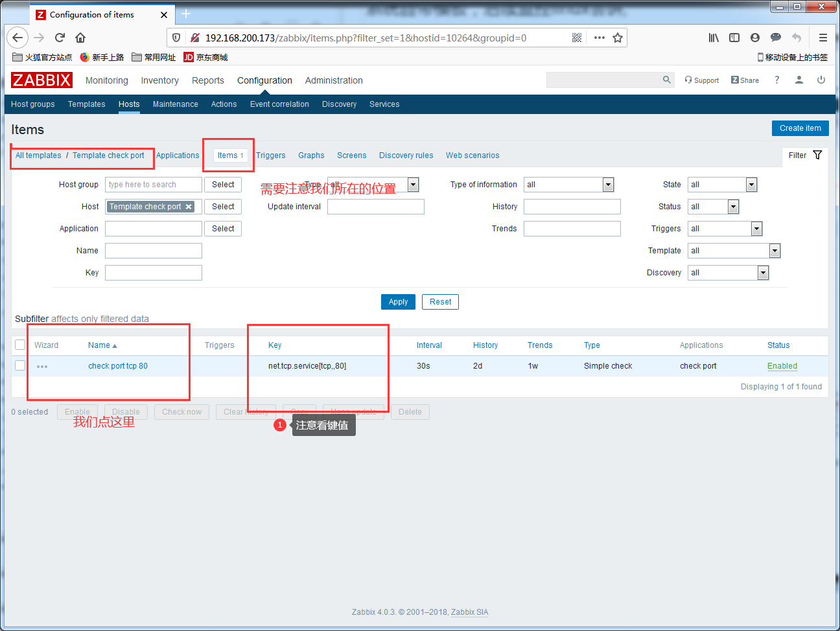Sort table by Name column header

(x=102, y=345)
